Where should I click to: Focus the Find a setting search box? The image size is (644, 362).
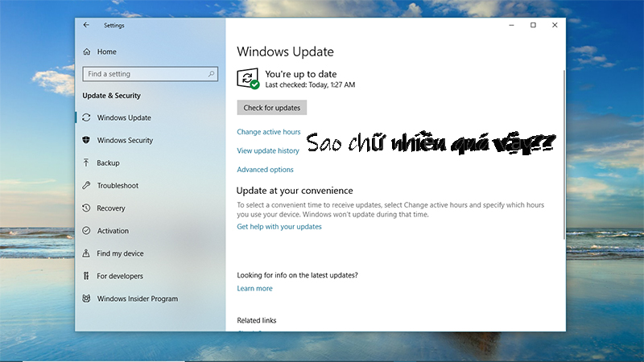pos(150,74)
